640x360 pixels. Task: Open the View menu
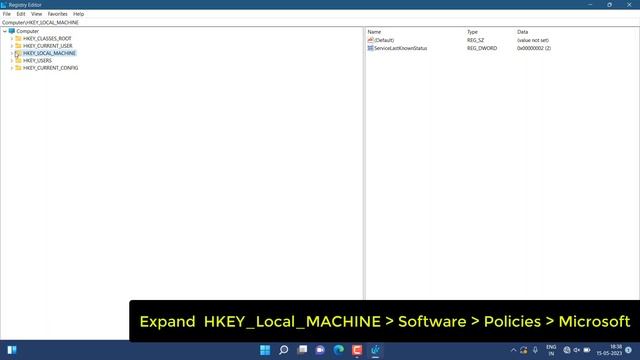[x=36, y=14]
